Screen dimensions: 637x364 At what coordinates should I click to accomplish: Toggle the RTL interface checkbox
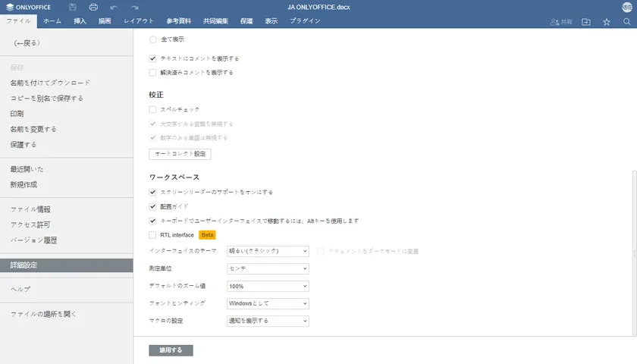coord(153,235)
